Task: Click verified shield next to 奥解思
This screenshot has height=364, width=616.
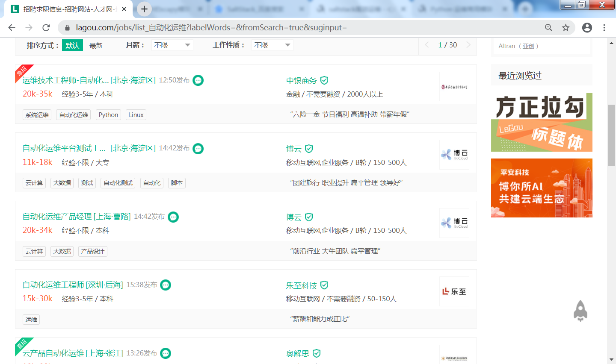Action: click(x=317, y=353)
